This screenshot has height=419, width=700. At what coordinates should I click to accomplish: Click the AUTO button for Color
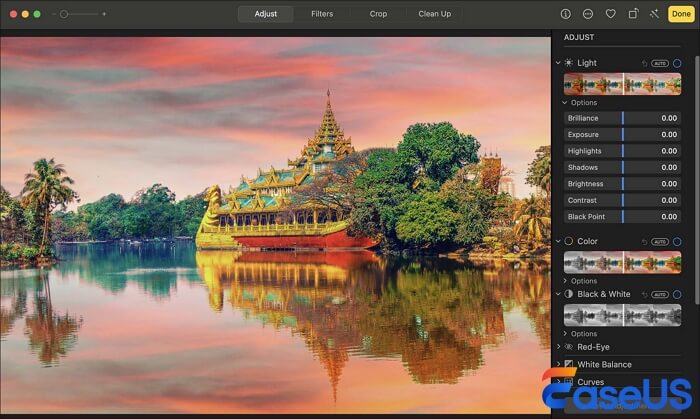click(659, 241)
